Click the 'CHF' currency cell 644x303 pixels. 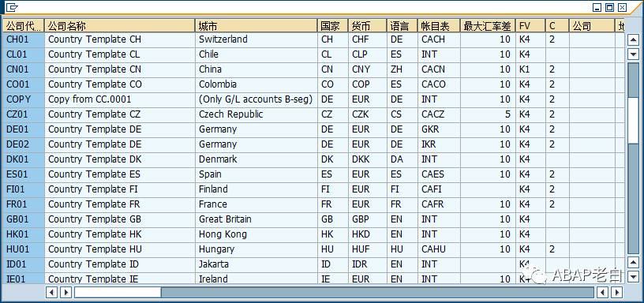pyautogui.click(x=368, y=39)
